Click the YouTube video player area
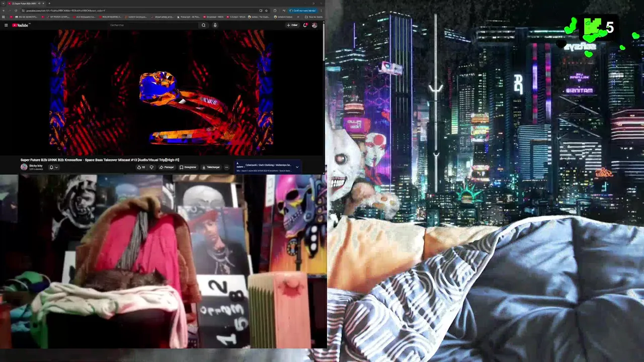 [161, 92]
